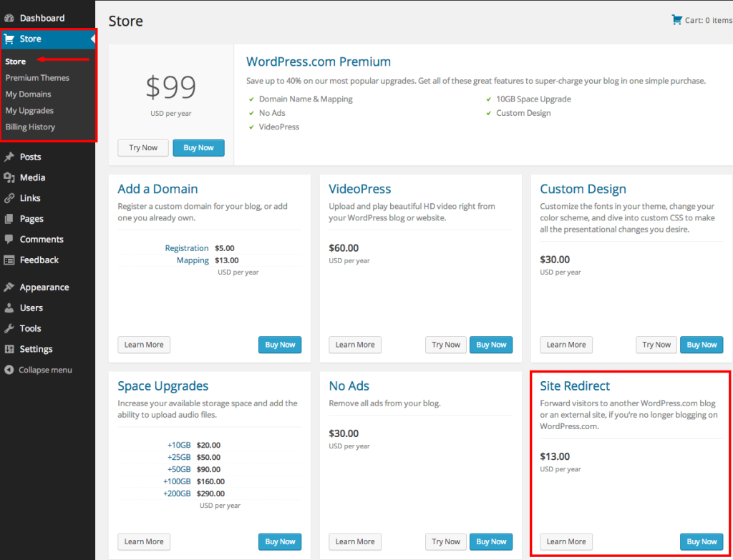733x560 pixels.
Task: Click the Custom Design card heading
Action: tap(583, 189)
